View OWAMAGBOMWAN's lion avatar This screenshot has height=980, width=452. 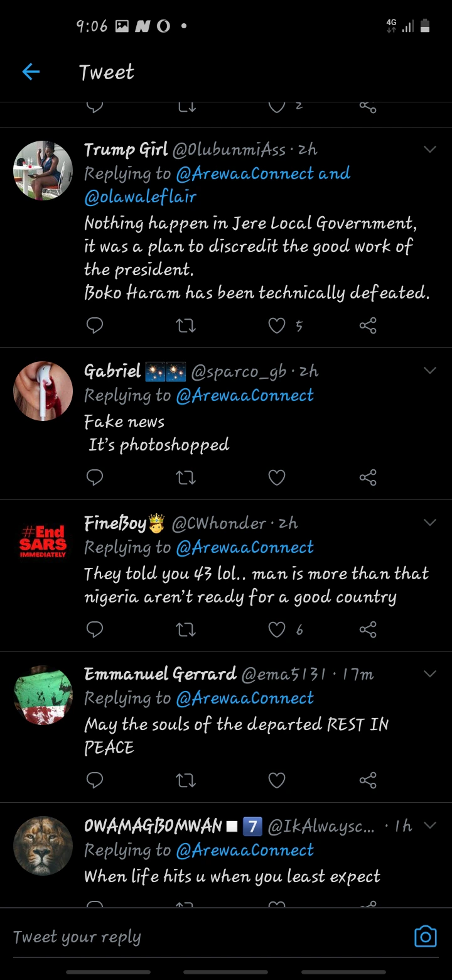click(x=43, y=846)
